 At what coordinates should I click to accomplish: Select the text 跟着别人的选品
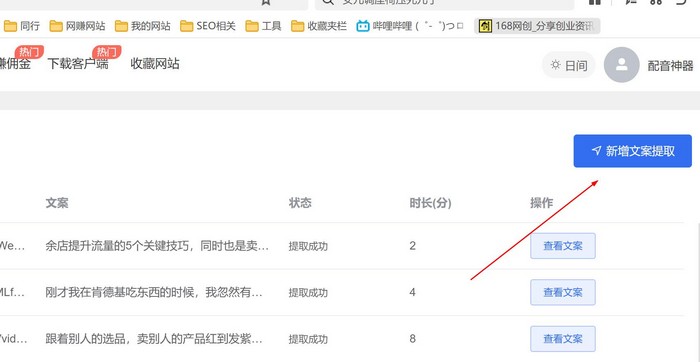tap(86, 339)
